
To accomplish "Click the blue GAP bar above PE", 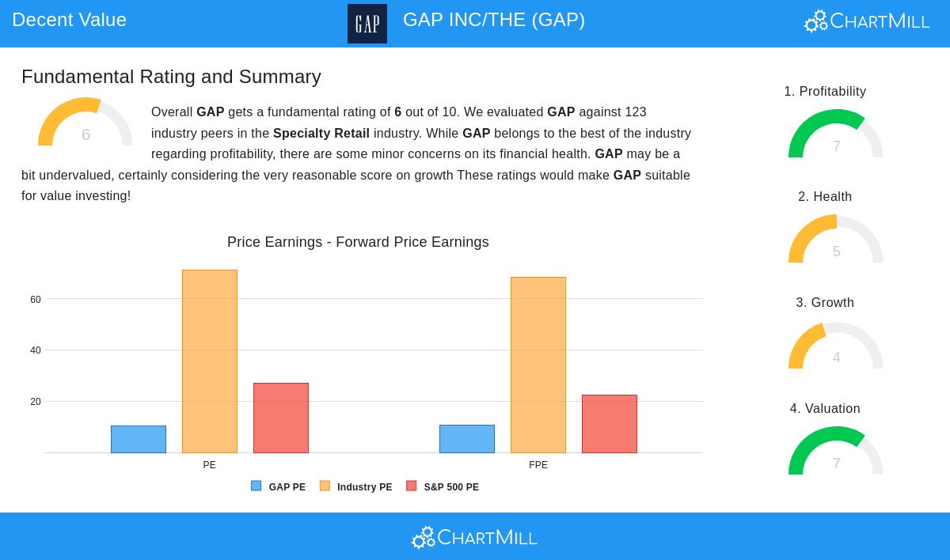I will 139,439.
